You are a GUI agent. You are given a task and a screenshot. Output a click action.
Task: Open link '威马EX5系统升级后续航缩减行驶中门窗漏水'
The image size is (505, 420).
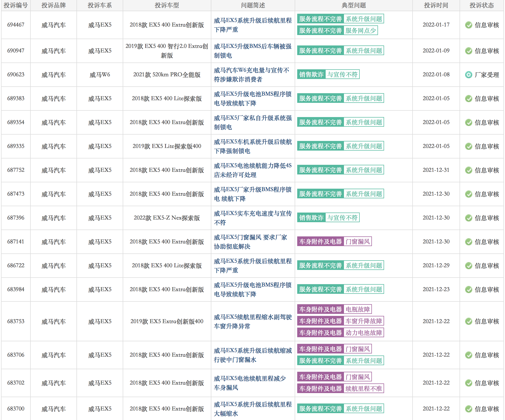(x=253, y=355)
